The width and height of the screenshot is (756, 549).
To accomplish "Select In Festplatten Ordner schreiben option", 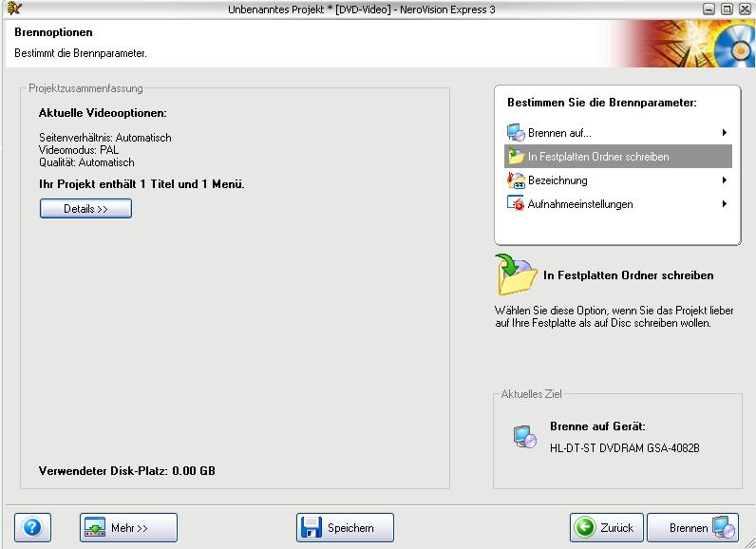I will coord(618,156).
